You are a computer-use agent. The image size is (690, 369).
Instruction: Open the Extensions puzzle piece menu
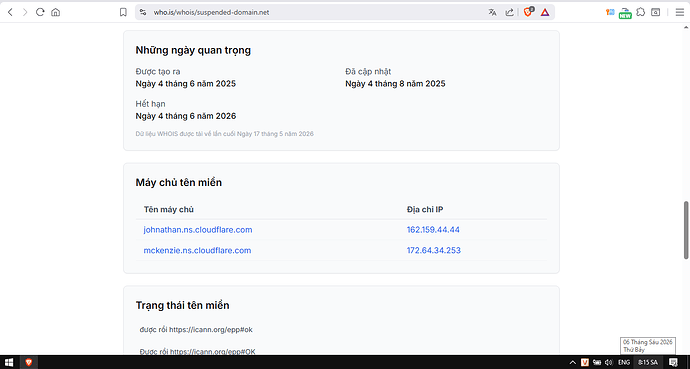tap(641, 12)
